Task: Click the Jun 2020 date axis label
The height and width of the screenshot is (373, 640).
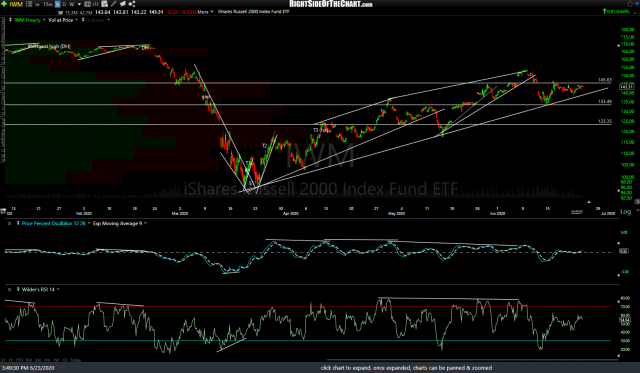Action: coord(497,213)
